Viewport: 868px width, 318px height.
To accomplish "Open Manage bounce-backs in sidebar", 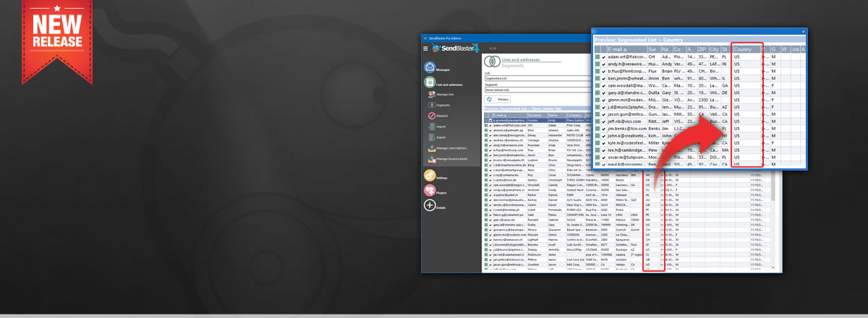I will pos(451,159).
